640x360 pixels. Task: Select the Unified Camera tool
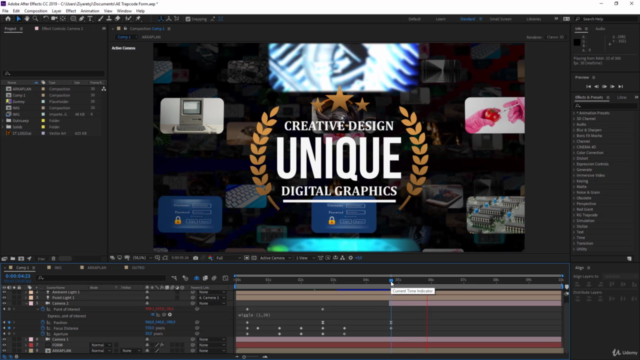(x=54, y=19)
